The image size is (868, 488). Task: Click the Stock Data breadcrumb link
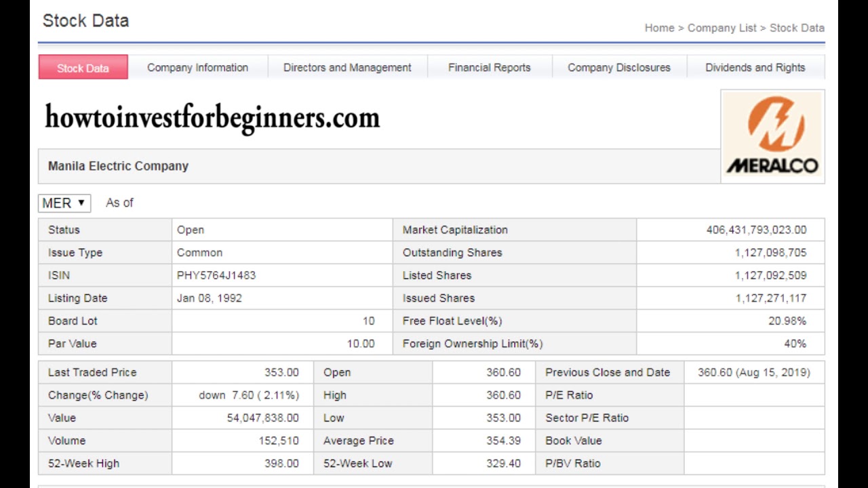[x=797, y=28]
